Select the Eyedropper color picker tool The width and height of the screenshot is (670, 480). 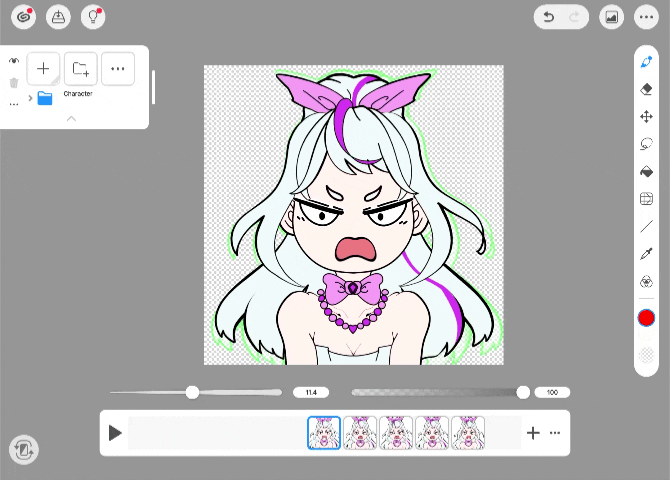point(646,254)
